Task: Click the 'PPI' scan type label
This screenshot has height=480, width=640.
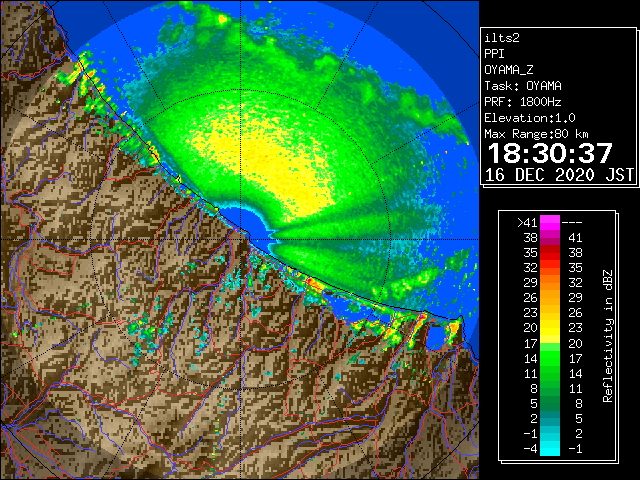Action: pyautogui.click(x=494, y=54)
